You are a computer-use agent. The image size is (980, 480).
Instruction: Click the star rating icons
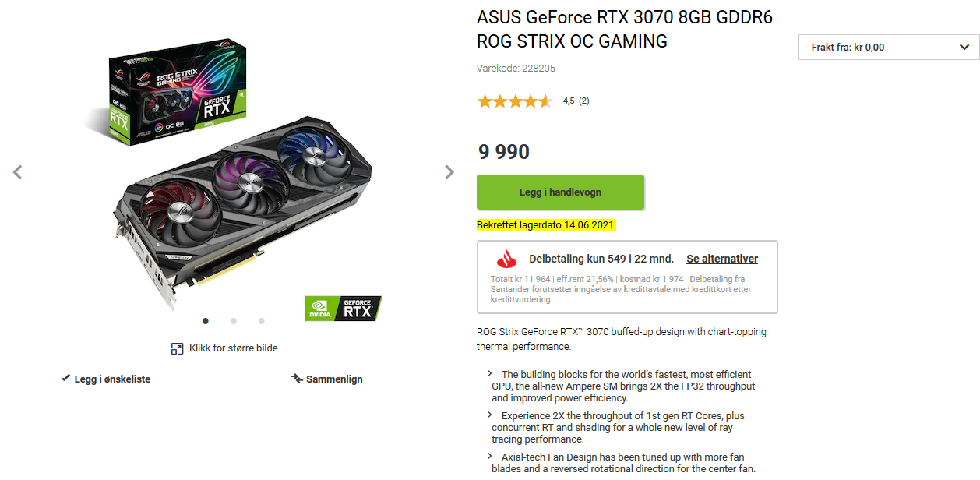pos(514,101)
